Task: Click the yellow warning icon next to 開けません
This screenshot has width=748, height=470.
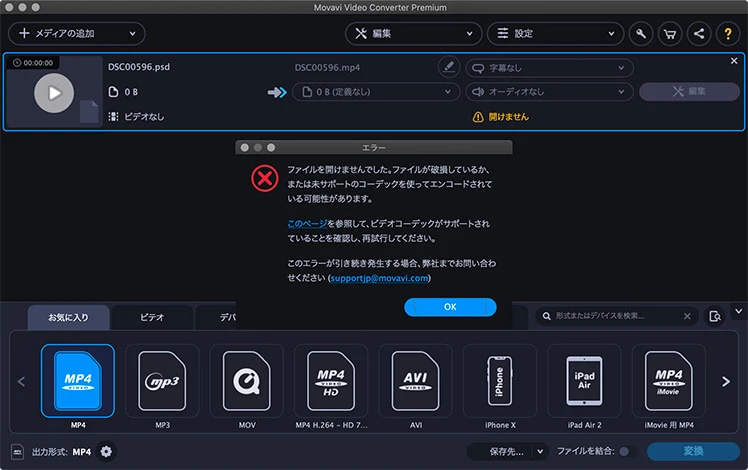Action: 478,117
